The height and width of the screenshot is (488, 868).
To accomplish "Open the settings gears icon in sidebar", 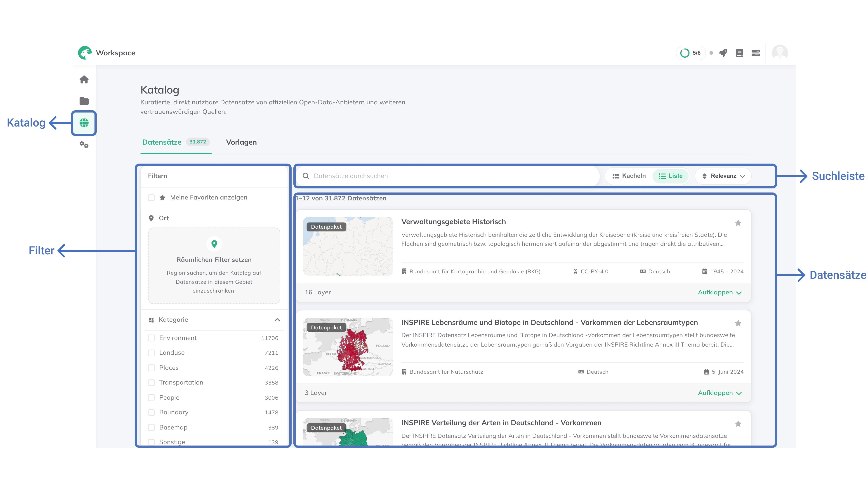I will pyautogui.click(x=84, y=145).
